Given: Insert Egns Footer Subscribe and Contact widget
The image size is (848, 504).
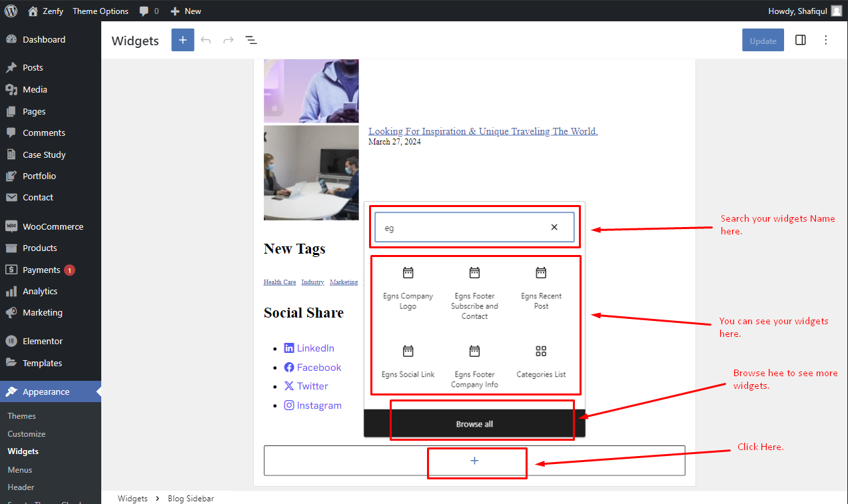Looking at the screenshot, I should click(474, 292).
